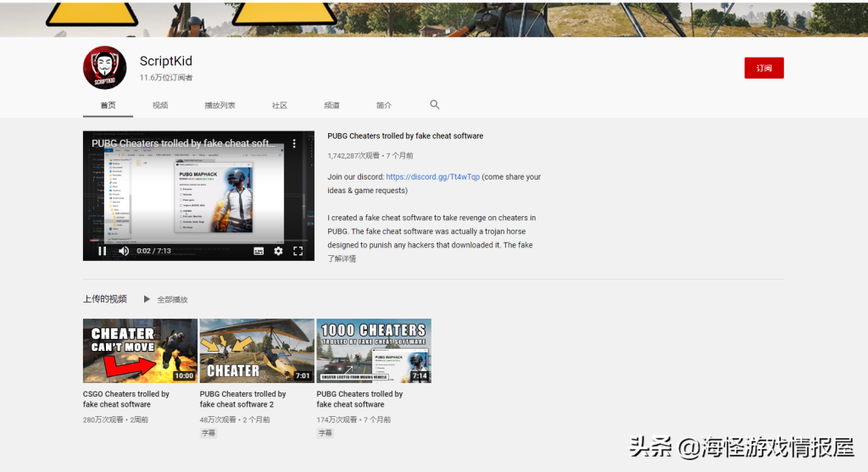868x472 pixels.
Task: Toggle subtitles on the video player
Action: pyautogui.click(x=259, y=251)
